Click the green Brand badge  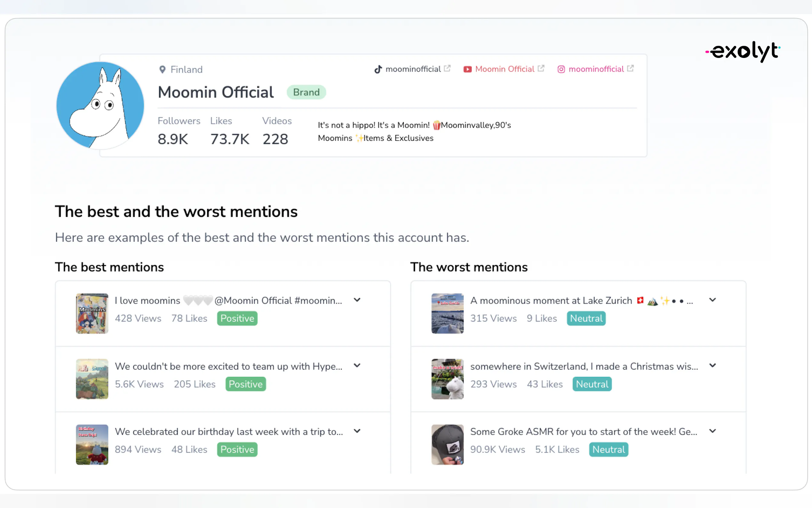pyautogui.click(x=306, y=92)
